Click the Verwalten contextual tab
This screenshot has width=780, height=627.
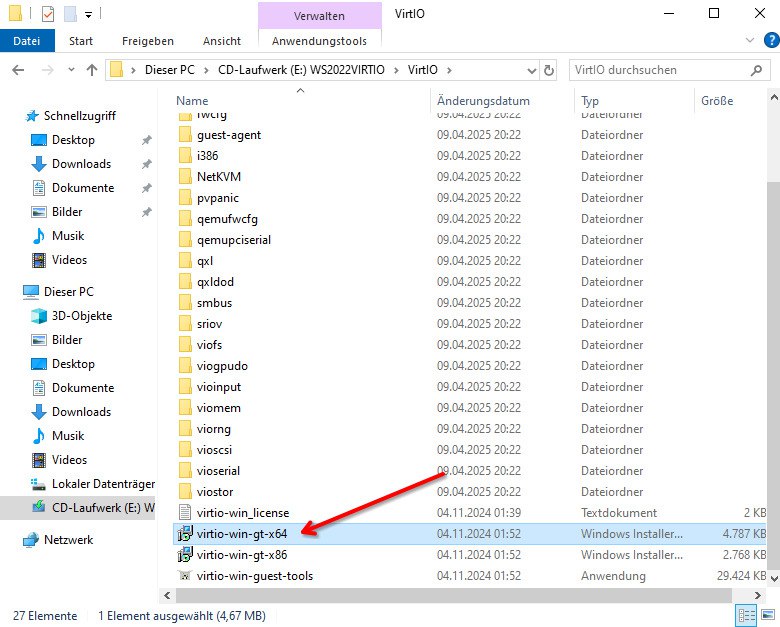coord(319,15)
